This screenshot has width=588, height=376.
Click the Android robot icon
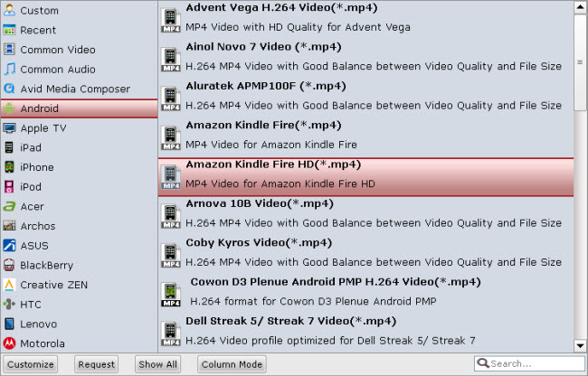(x=9, y=108)
